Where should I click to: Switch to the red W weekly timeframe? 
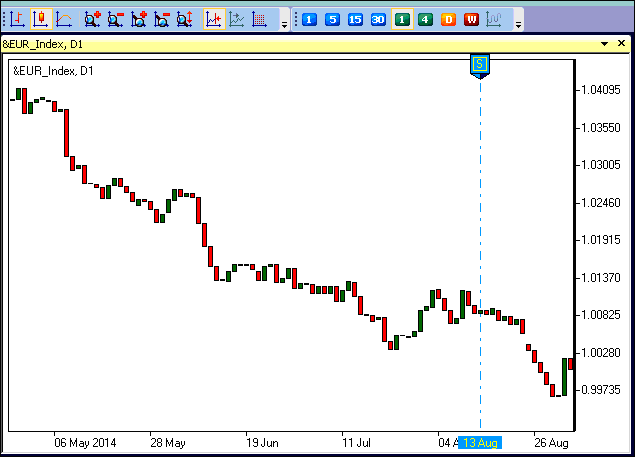pyautogui.click(x=471, y=19)
